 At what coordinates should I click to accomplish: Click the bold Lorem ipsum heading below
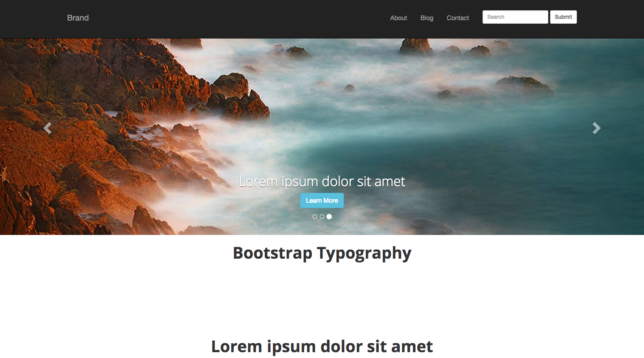click(322, 346)
